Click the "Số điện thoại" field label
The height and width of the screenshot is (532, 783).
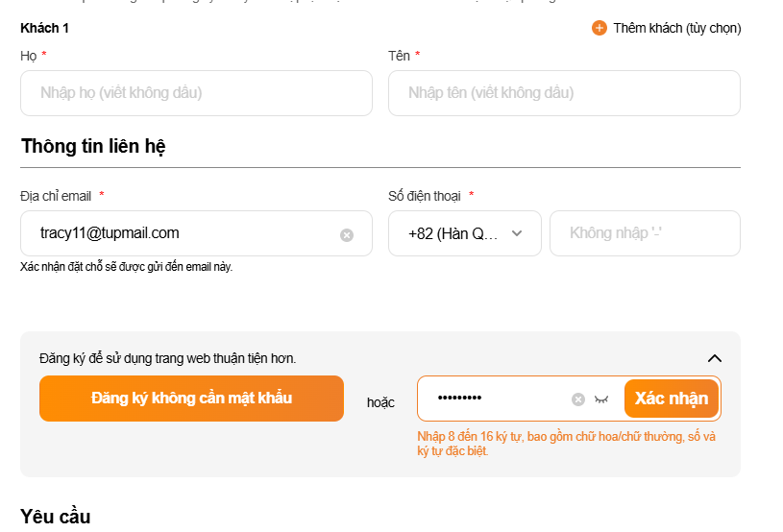click(x=424, y=196)
